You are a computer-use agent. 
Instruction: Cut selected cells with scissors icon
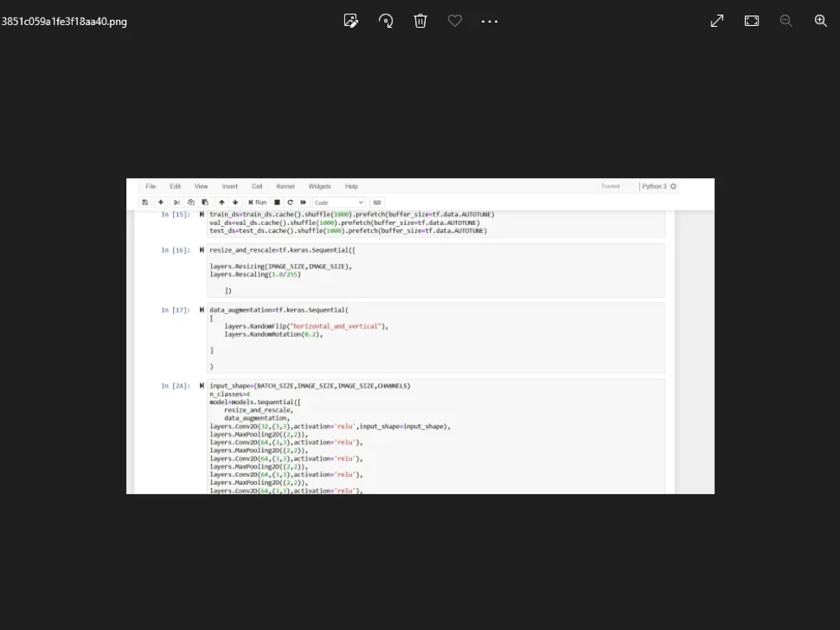[x=176, y=202]
